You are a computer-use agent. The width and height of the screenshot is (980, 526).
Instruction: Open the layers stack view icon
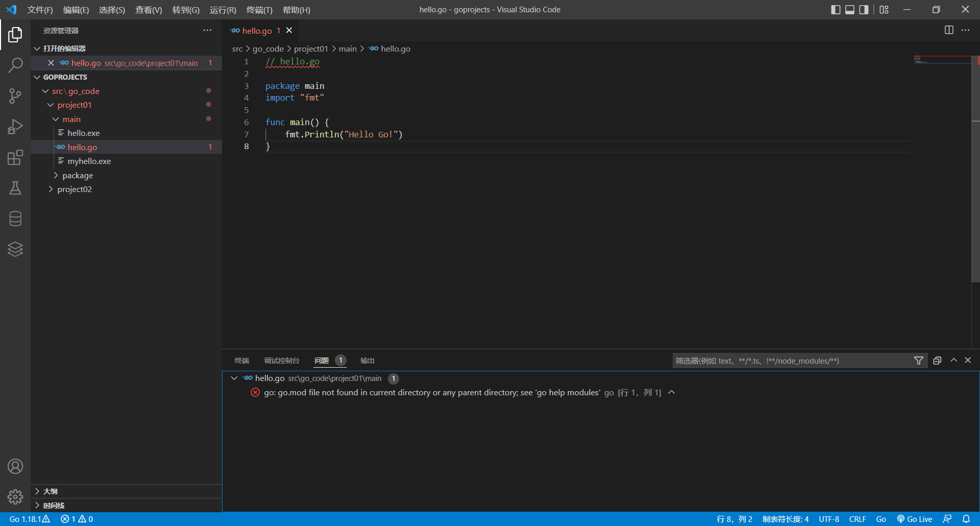pyautogui.click(x=15, y=249)
